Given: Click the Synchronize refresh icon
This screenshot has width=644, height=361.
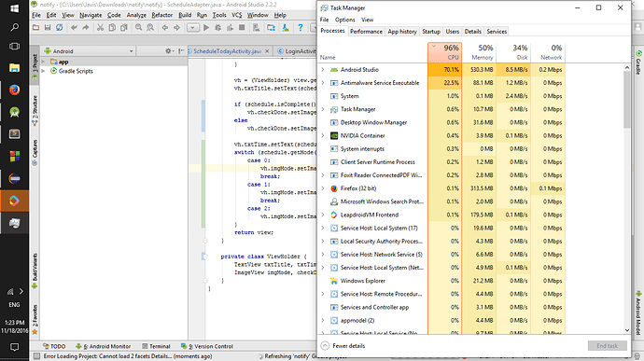Looking at the screenshot, I should [x=60, y=27].
